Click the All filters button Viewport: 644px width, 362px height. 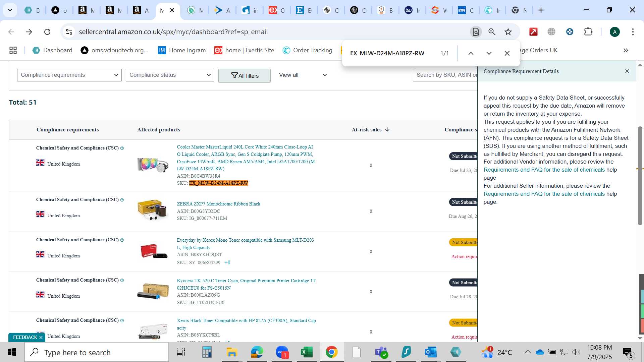click(245, 75)
